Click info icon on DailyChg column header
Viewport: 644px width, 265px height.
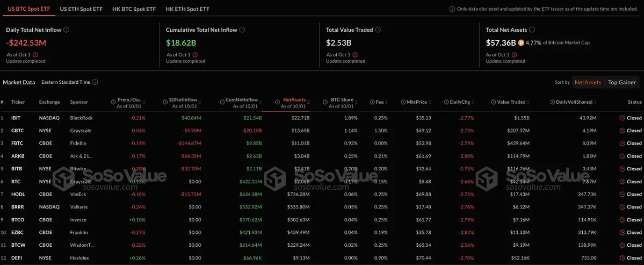click(x=446, y=102)
